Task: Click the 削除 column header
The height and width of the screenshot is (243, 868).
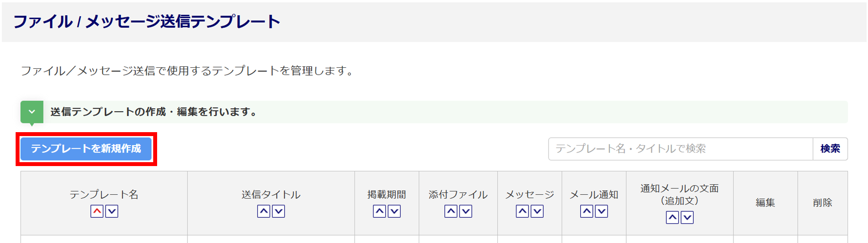Action: (x=822, y=203)
